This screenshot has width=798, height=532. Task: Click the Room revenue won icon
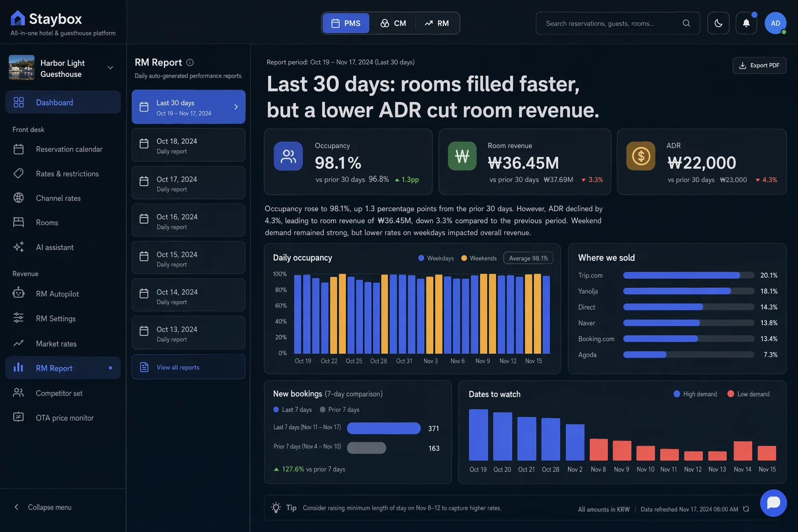tap(462, 156)
